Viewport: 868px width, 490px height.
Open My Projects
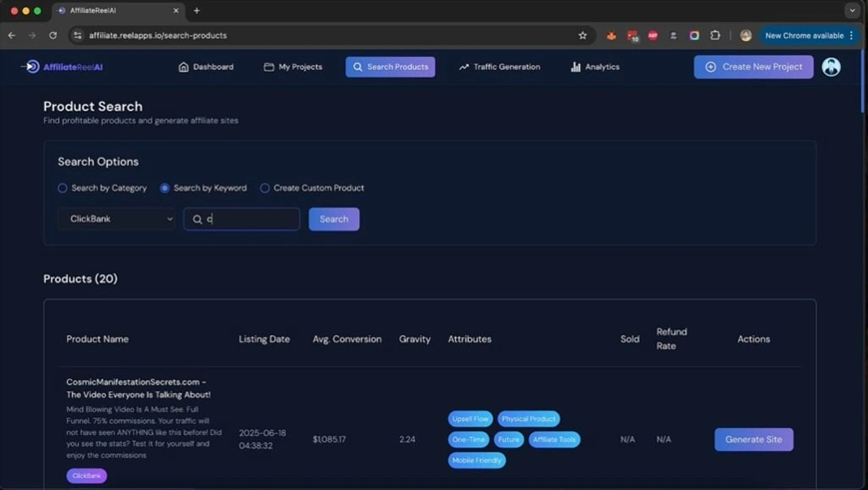[293, 67]
